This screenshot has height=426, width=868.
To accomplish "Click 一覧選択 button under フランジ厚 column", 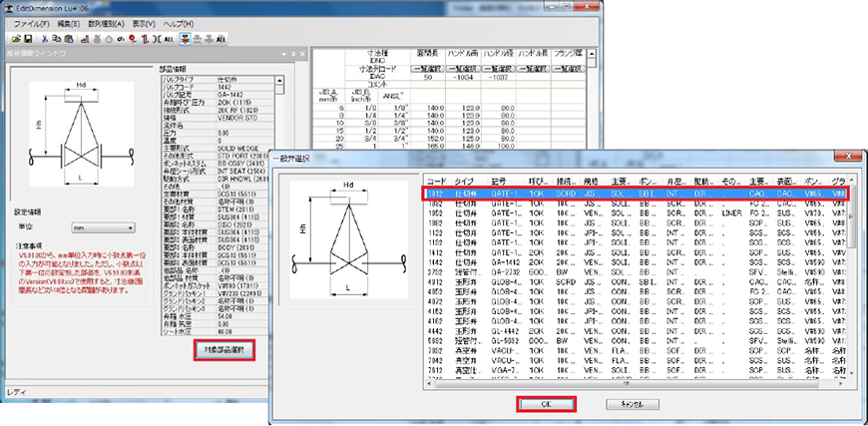I will (569, 69).
